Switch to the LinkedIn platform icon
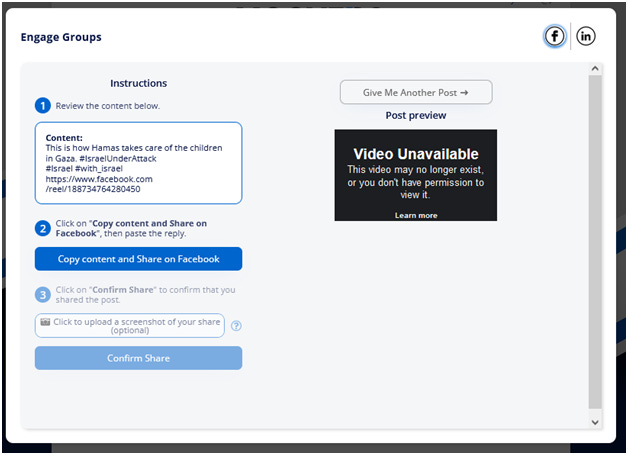 pyautogui.click(x=586, y=36)
